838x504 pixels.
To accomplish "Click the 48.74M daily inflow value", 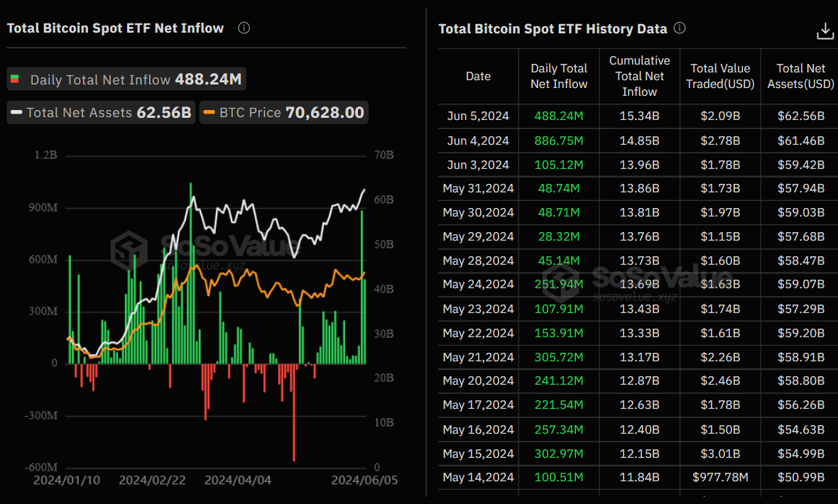I will (559, 188).
